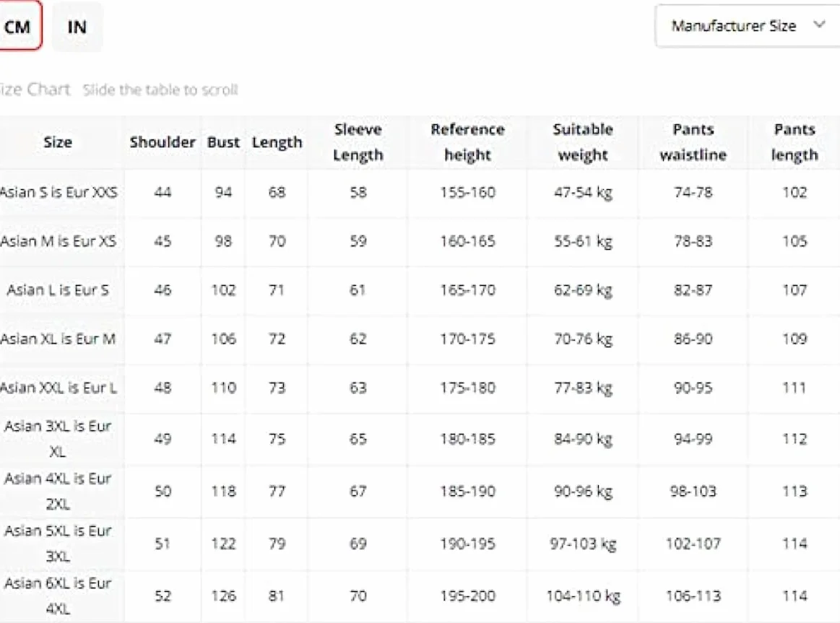Switch units to IN
The height and width of the screenshot is (623, 840).
[77, 27]
